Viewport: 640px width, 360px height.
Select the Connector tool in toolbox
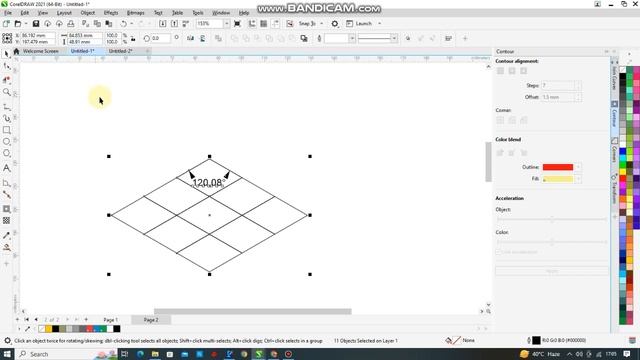[7, 195]
